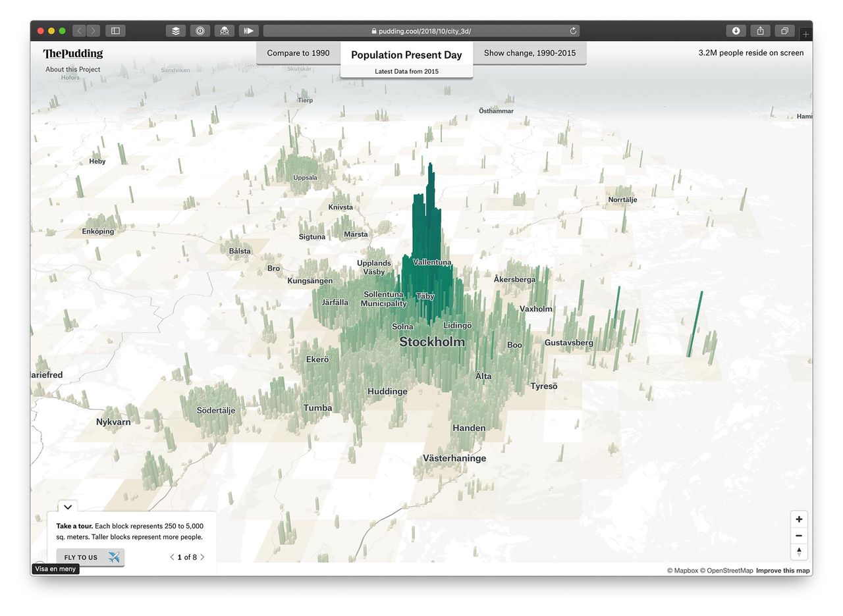The image size is (843, 616).
Task: Click the Östhammar map label
Action: point(496,111)
